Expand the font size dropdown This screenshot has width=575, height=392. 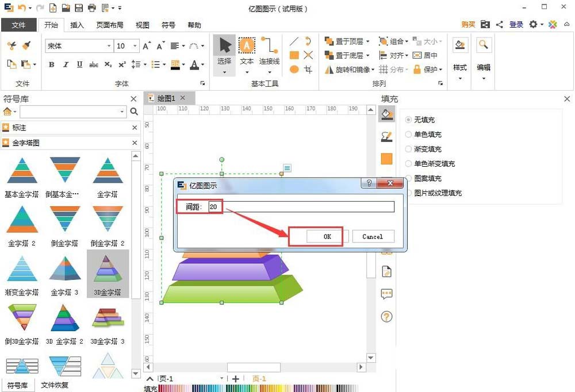coord(135,45)
